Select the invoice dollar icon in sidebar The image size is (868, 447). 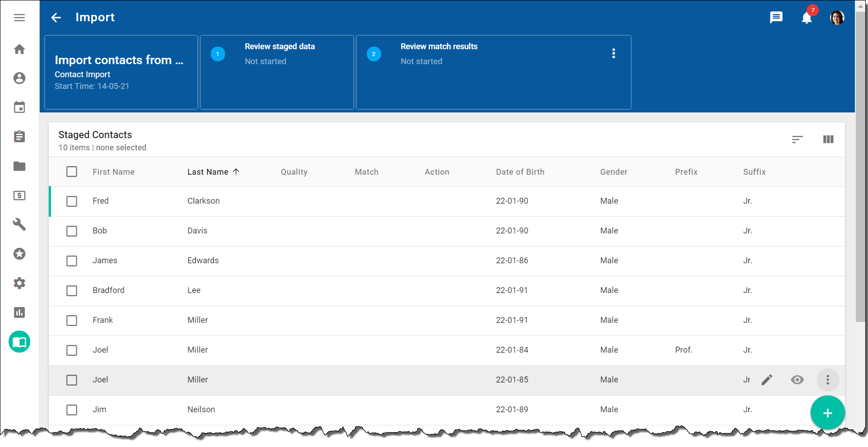(x=19, y=196)
